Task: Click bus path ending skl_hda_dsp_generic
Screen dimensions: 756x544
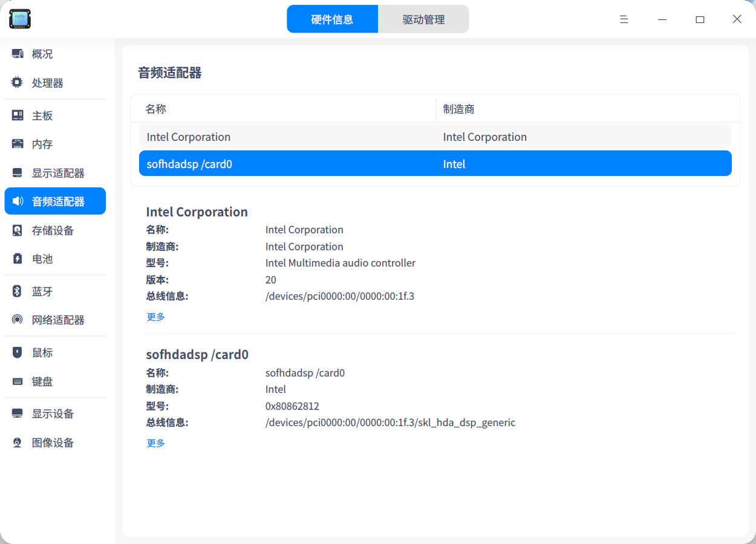Action: tap(391, 423)
